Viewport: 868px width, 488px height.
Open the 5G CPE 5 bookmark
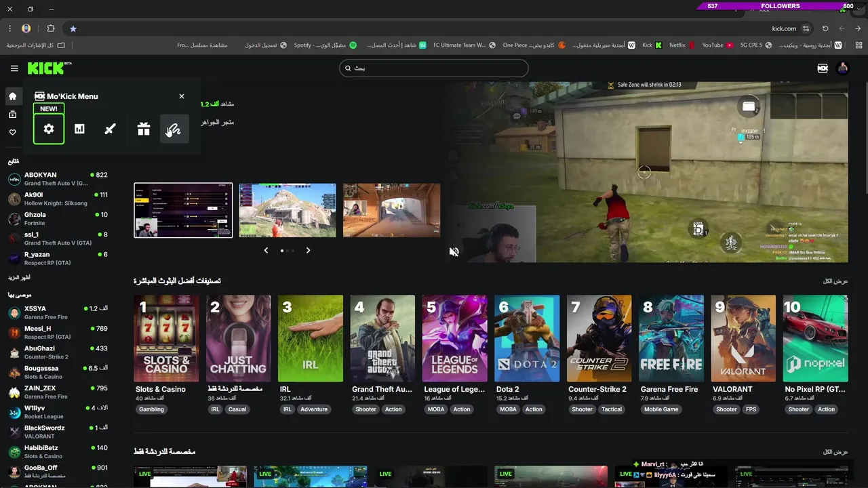coord(756,45)
